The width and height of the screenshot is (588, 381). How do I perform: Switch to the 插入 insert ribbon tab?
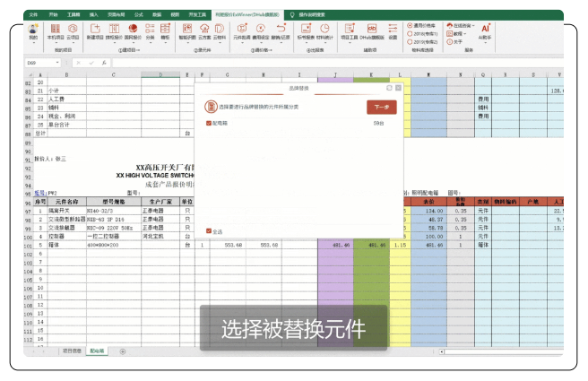[94, 15]
